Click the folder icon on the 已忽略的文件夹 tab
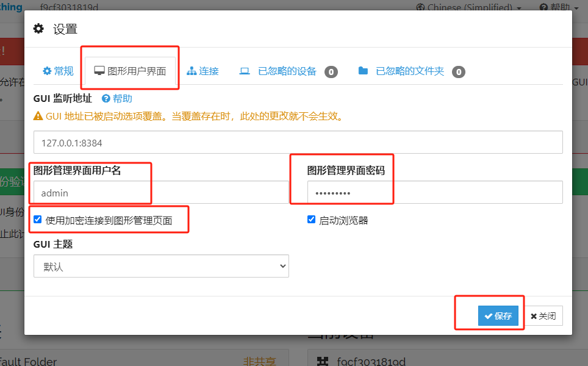This screenshot has width=588, height=366. pos(363,71)
